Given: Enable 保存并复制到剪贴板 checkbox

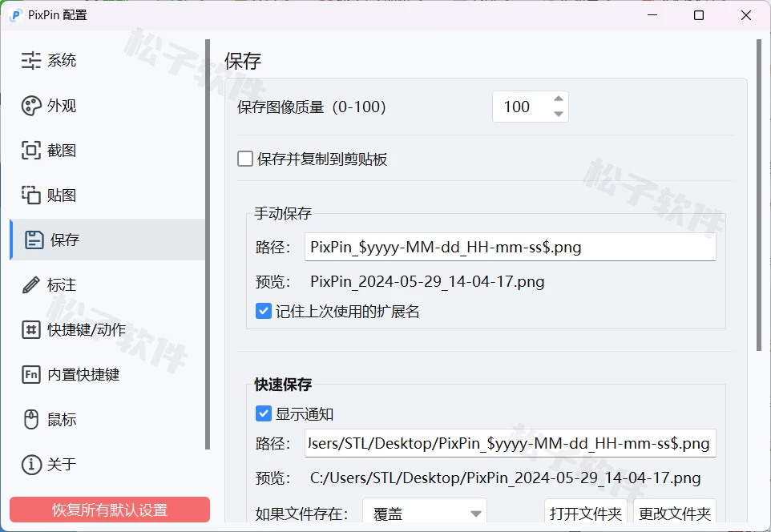Looking at the screenshot, I should [245, 159].
